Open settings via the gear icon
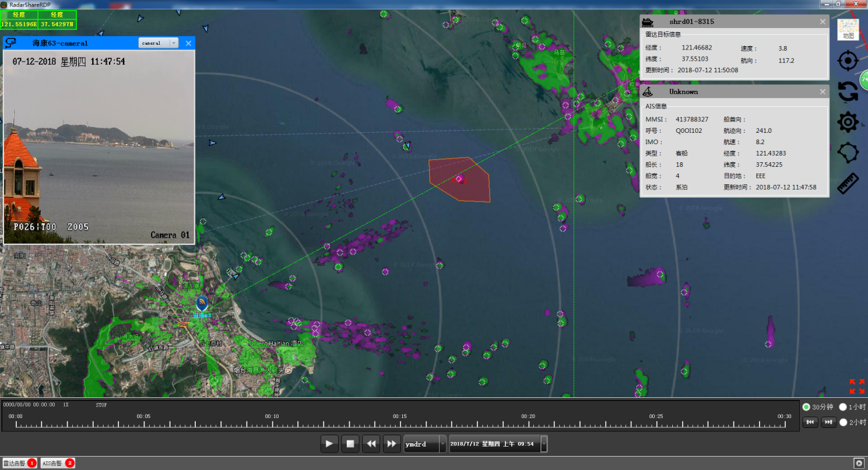The image size is (868, 470). point(847,122)
